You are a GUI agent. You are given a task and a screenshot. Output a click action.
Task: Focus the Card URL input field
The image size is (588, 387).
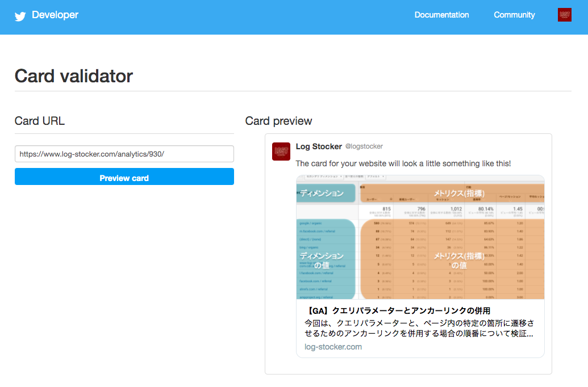click(x=124, y=154)
